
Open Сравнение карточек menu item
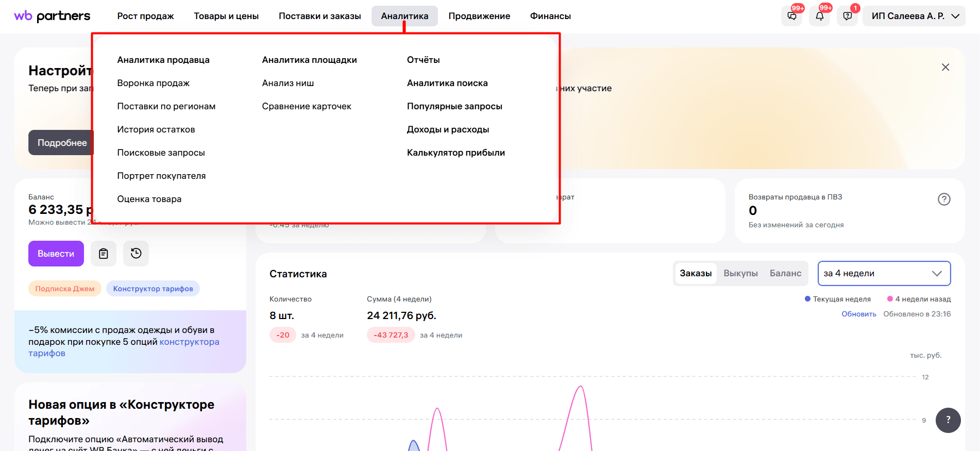[307, 106]
